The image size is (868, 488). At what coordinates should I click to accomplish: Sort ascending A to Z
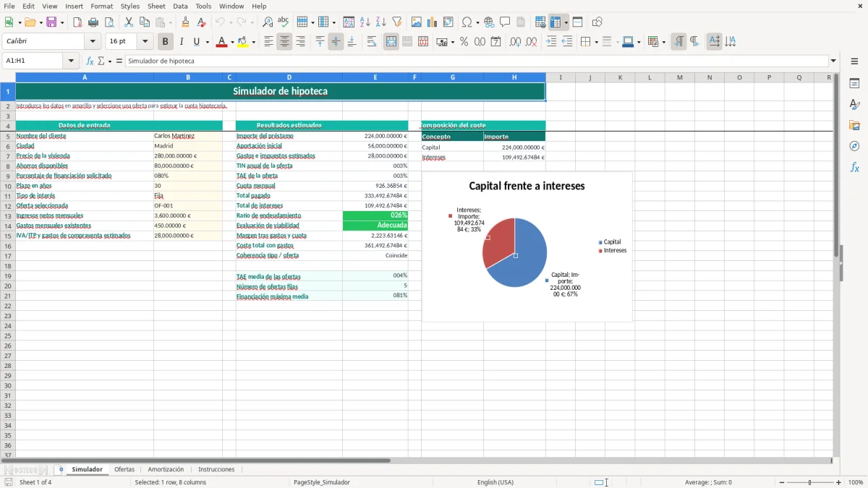(365, 22)
